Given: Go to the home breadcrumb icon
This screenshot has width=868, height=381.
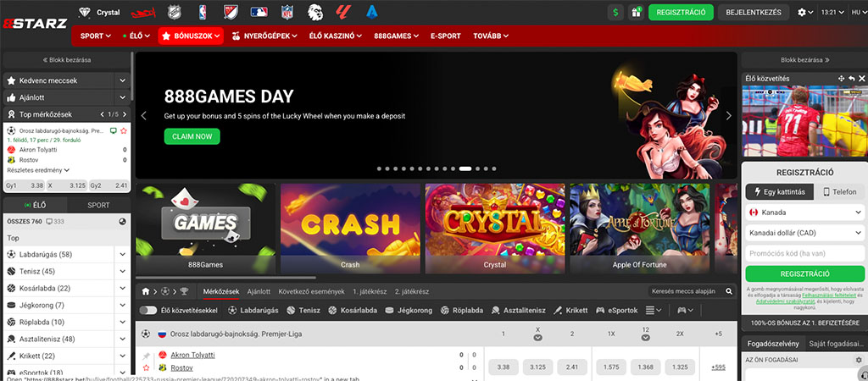Looking at the screenshot, I should tap(146, 291).
